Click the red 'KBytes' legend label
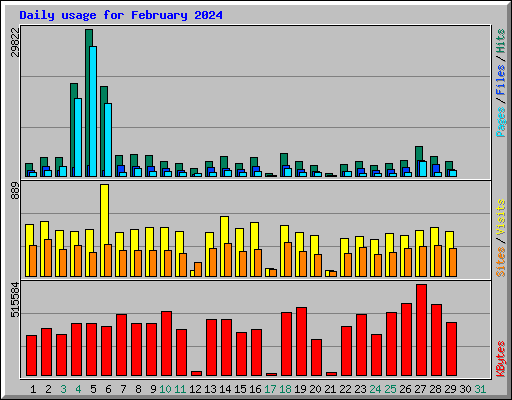 500,359
